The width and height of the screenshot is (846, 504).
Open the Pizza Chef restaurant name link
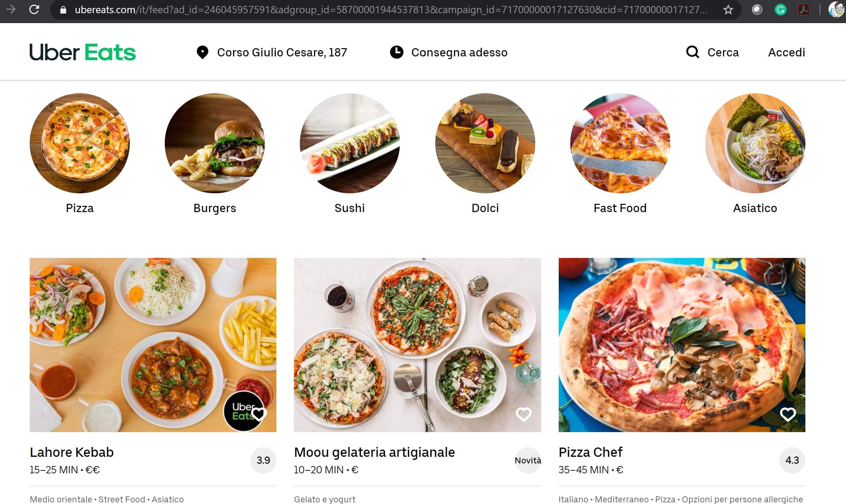pyautogui.click(x=590, y=452)
